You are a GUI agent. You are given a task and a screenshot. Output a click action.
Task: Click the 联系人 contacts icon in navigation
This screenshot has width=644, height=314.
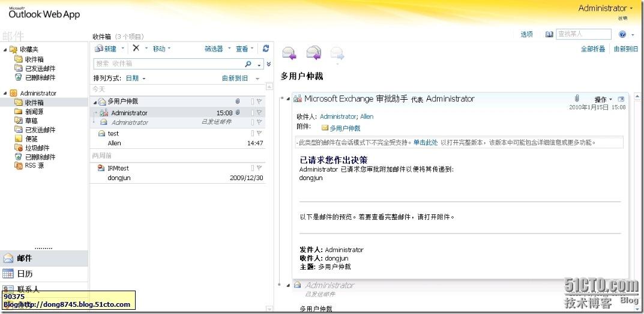(x=8, y=289)
